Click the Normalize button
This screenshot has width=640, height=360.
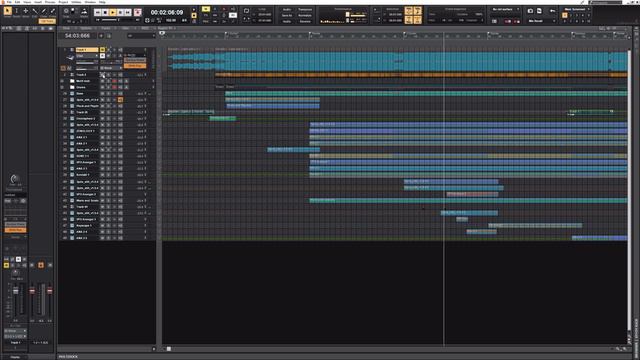click(x=304, y=15)
